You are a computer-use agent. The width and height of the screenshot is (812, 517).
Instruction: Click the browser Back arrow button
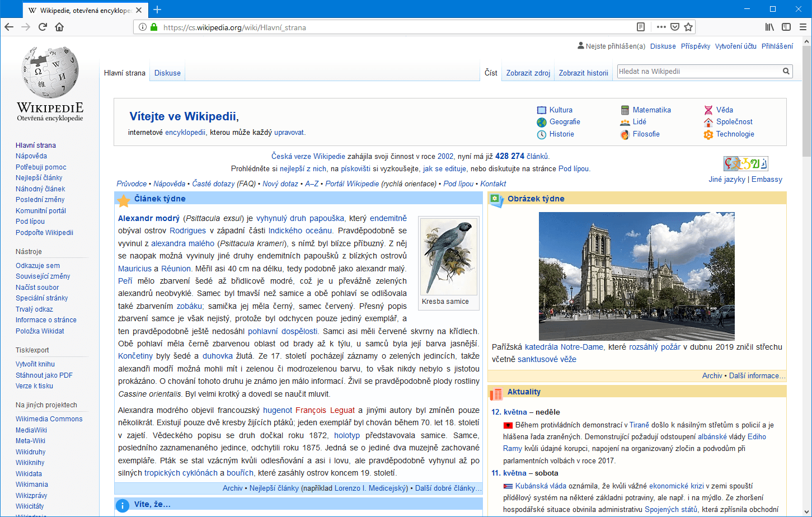(x=9, y=27)
